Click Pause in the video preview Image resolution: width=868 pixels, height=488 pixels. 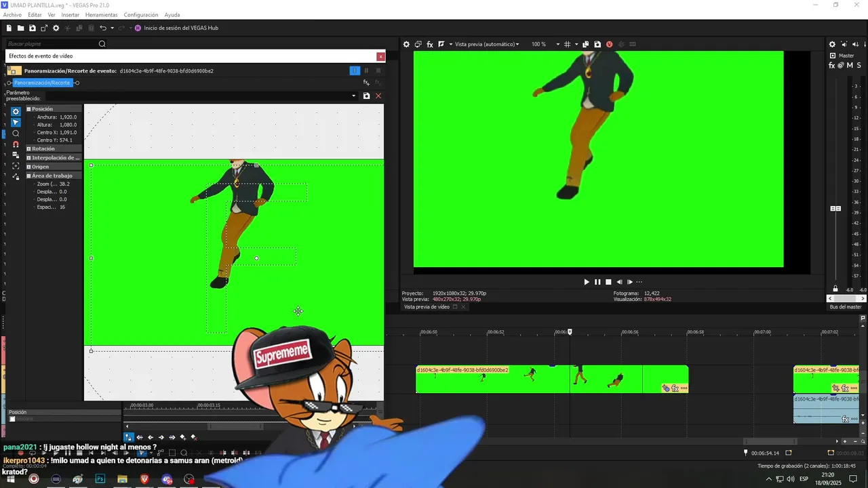(597, 282)
